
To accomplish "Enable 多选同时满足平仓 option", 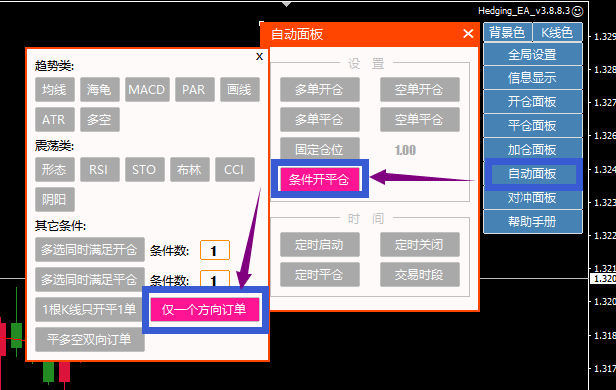I will [90, 279].
